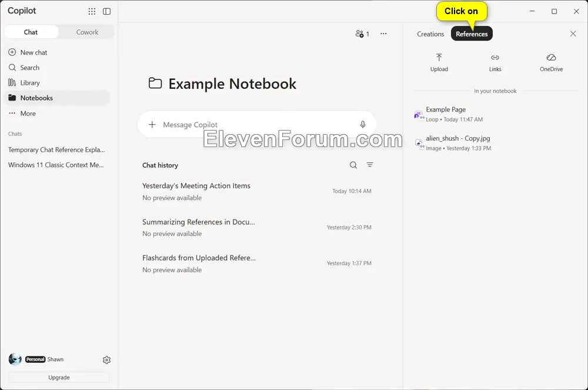
Task: Open Flashcards from Uploaded Refere... chat
Action: pyautogui.click(x=257, y=264)
